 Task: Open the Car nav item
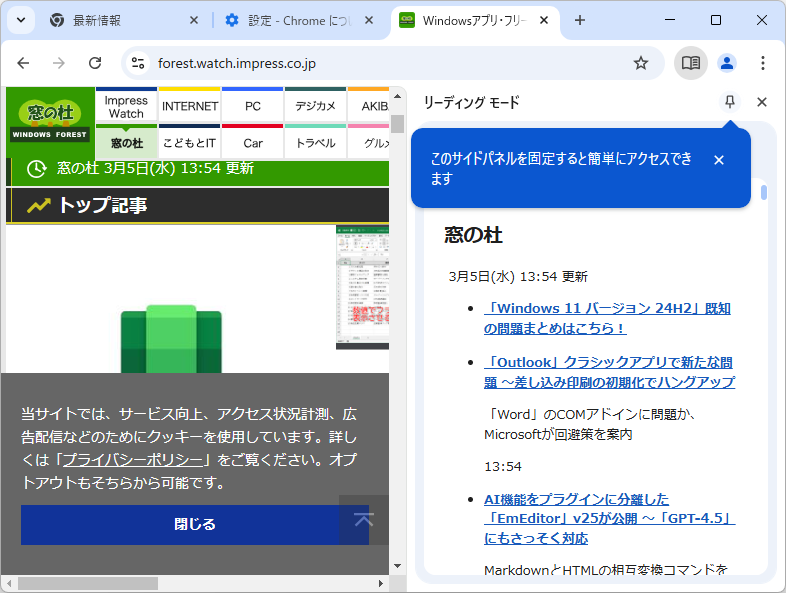point(253,142)
